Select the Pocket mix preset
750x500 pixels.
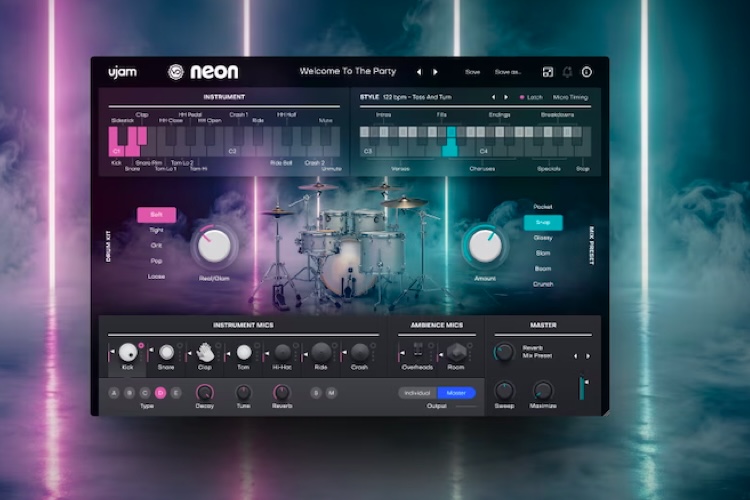click(543, 207)
